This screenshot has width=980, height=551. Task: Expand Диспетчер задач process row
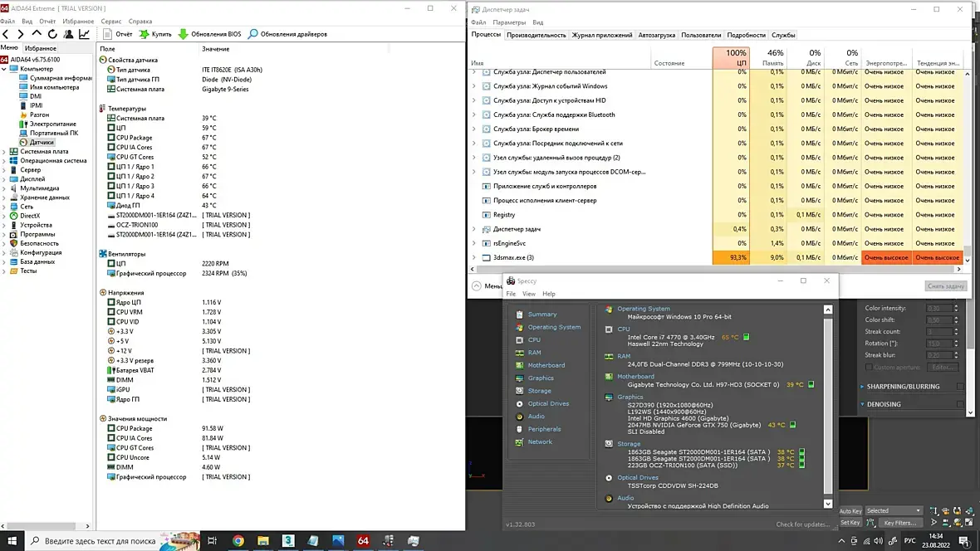[x=473, y=229]
